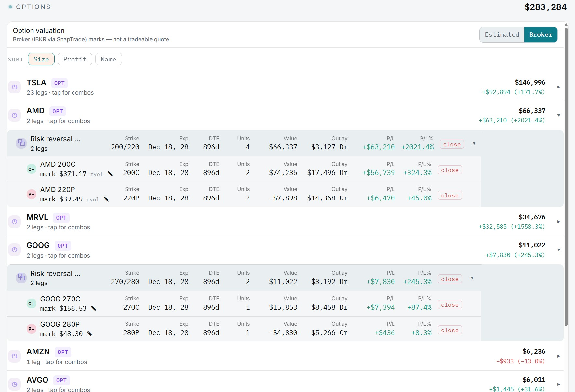This screenshot has height=392, width=575.
Task: Click the clock icon beside GOOG
Action: coord(14,250)
